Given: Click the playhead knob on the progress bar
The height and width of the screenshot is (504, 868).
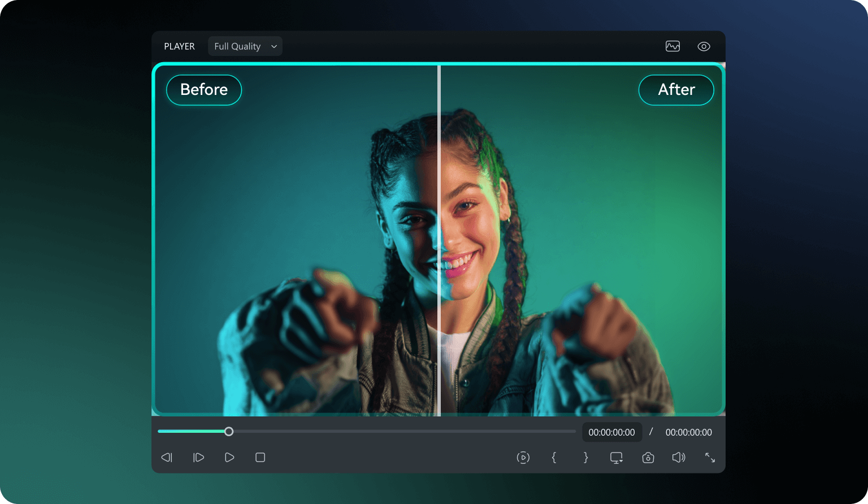Looking at the screenshot, I should click(229, 432).
